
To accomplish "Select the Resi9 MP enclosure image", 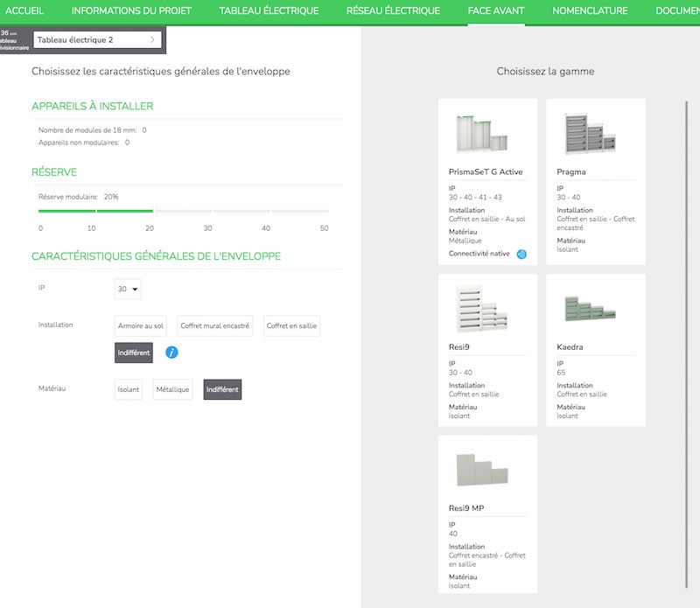I will (482, 470).
